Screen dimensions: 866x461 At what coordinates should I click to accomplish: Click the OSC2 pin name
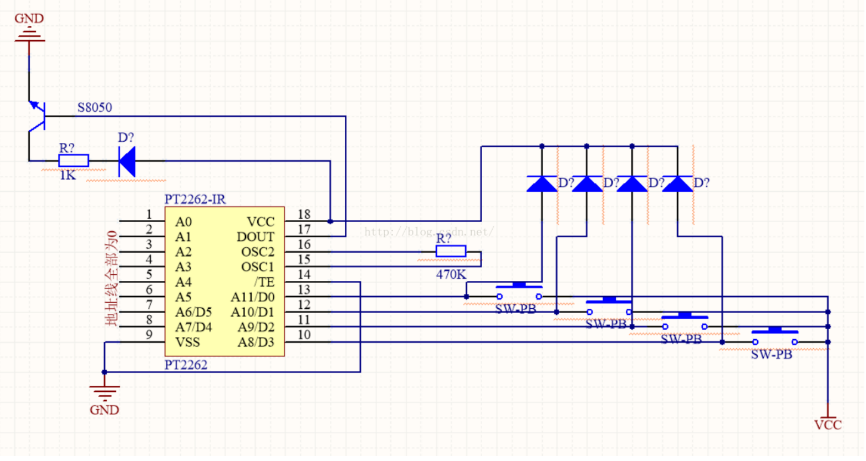tap(258, 252)
